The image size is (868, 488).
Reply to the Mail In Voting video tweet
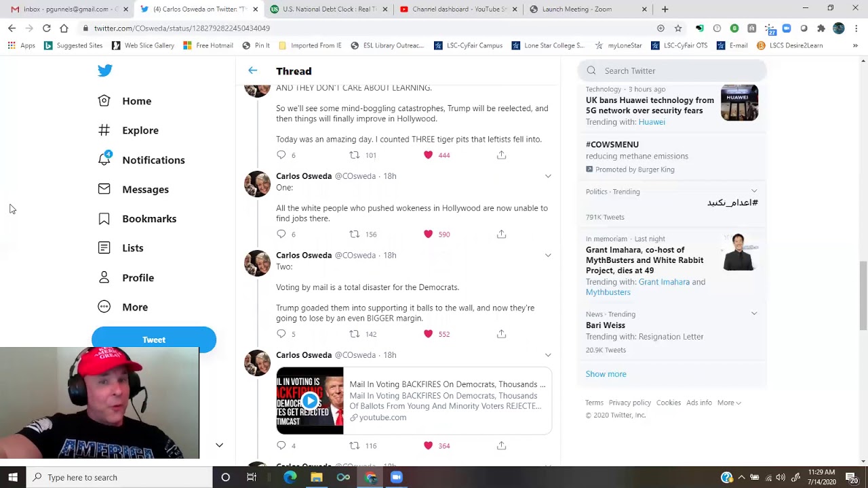click(x=281, y=445)
